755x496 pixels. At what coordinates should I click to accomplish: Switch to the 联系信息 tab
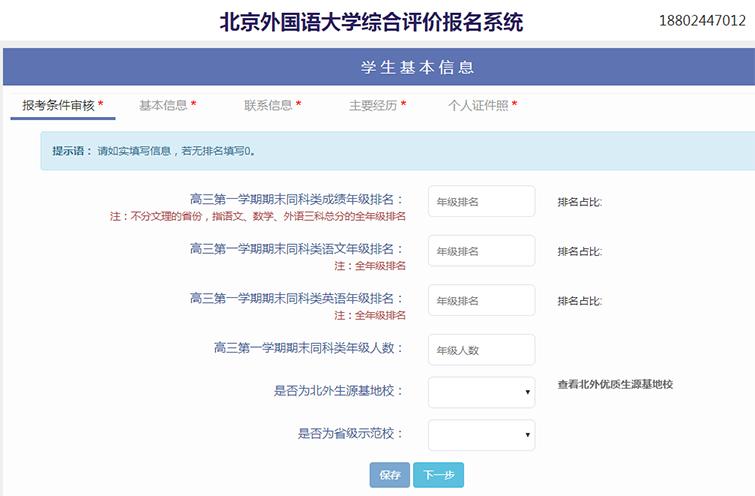273,105
